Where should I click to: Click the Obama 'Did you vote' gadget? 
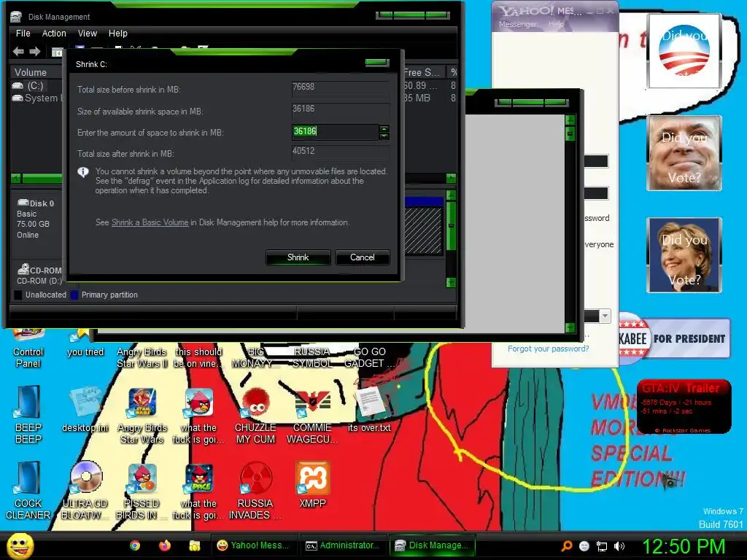coord(684,50)
